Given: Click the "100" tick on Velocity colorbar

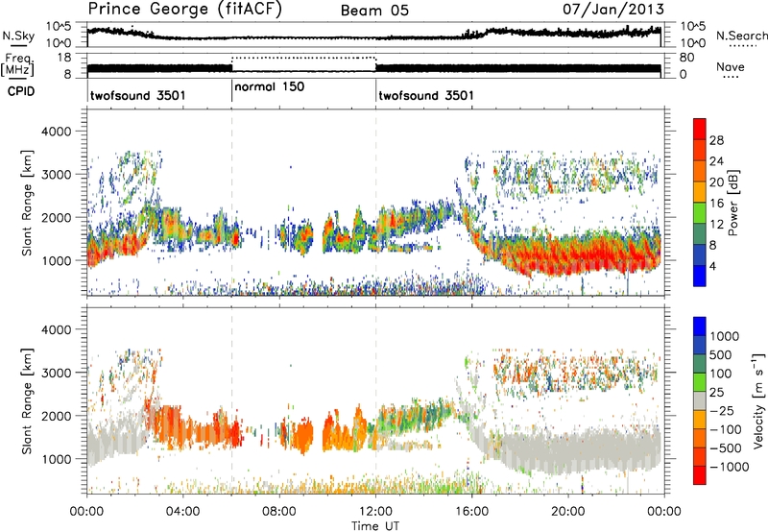Looking at the screenshot, I should pos(721,374).
